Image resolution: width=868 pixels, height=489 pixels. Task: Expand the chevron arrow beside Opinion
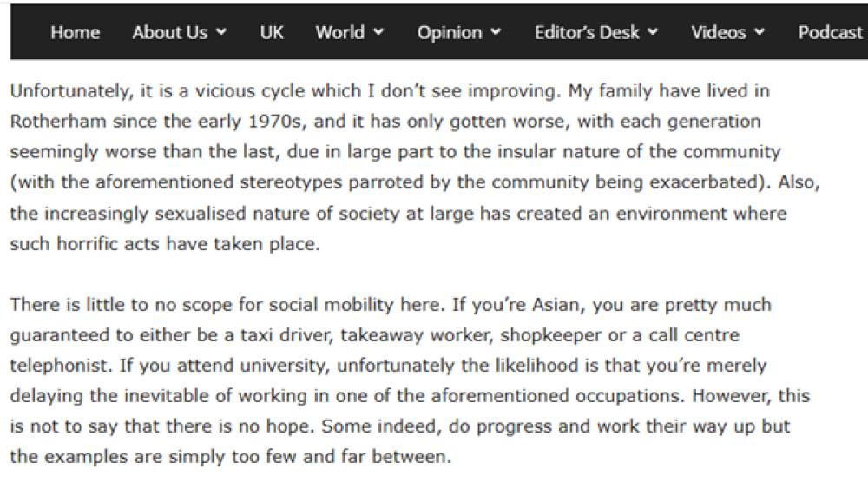point(496,33)
